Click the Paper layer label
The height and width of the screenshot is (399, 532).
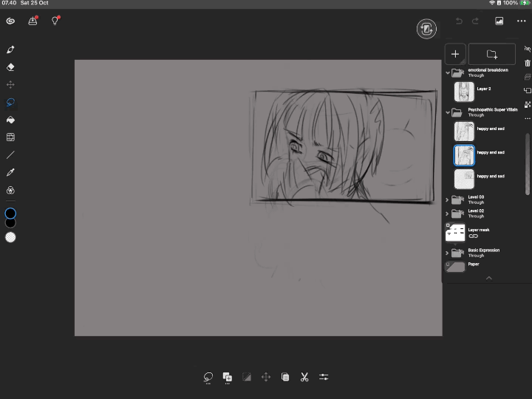(474, 264)
